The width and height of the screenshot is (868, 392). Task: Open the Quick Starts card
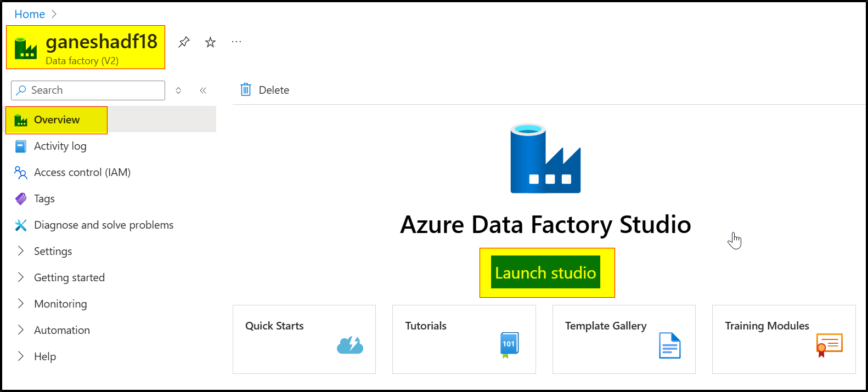coord(304,339)
